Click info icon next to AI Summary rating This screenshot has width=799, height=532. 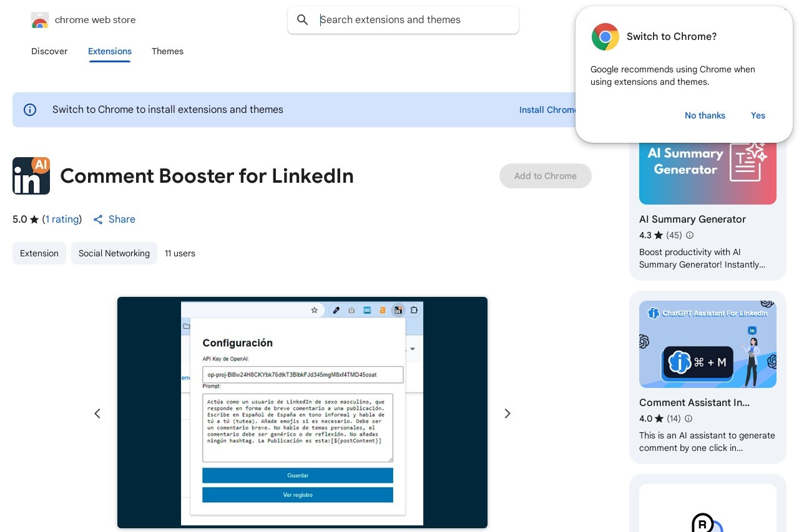[x=690, y=235]
